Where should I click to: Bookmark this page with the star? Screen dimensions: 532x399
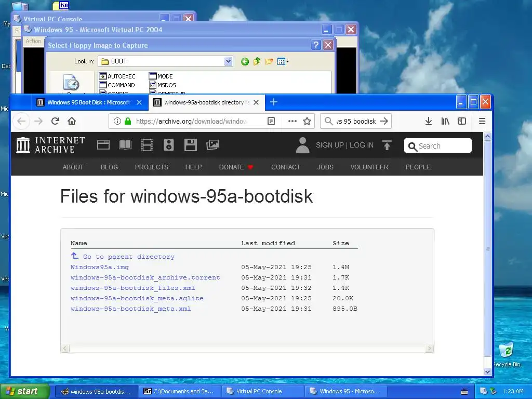click(307, 121)
